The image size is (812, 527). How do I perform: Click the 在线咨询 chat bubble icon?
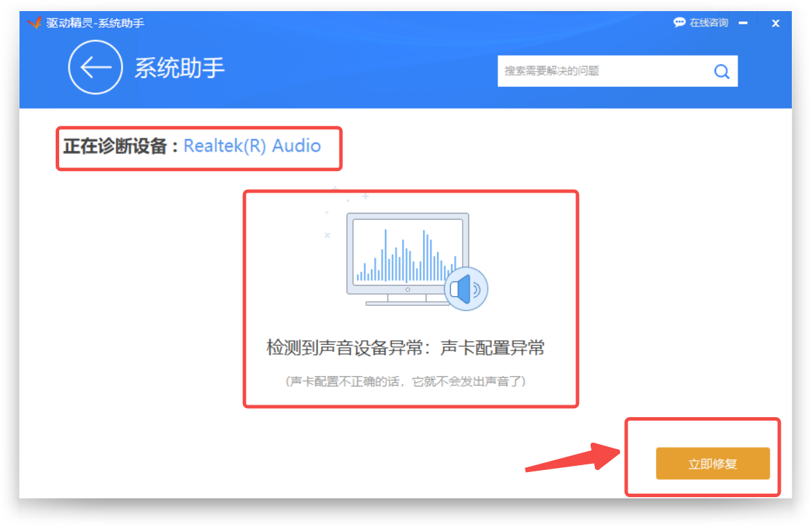click(679, 23)
